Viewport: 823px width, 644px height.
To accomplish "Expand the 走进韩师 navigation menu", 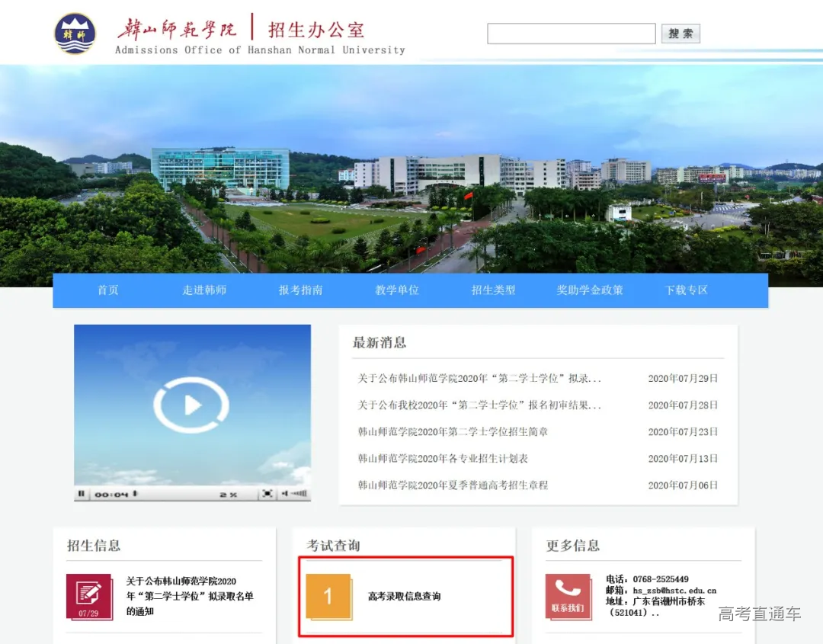I will click(x=203, y=290).
